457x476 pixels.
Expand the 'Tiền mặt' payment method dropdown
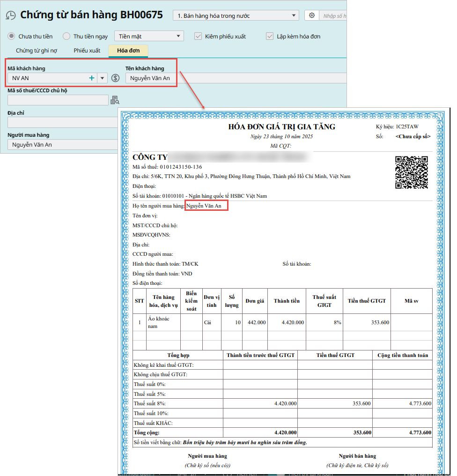[x=148, y=36]
